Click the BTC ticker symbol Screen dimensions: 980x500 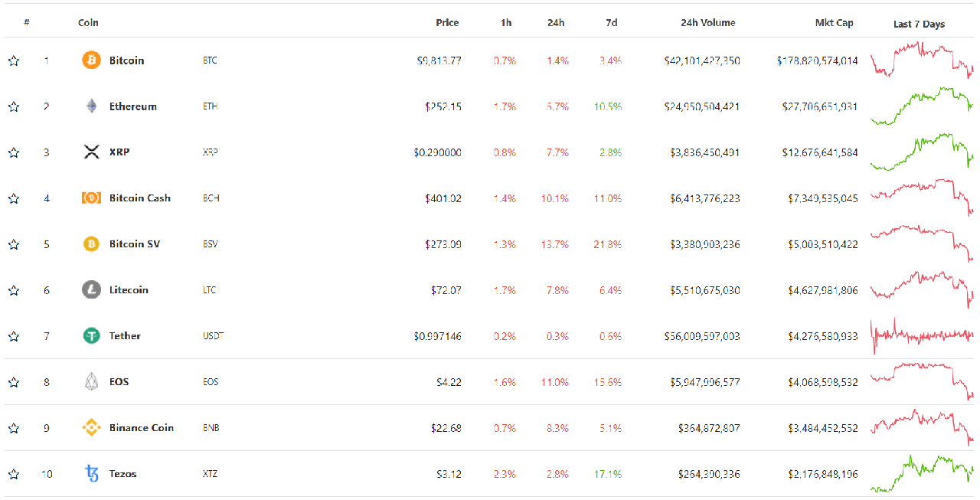[210, 60]
